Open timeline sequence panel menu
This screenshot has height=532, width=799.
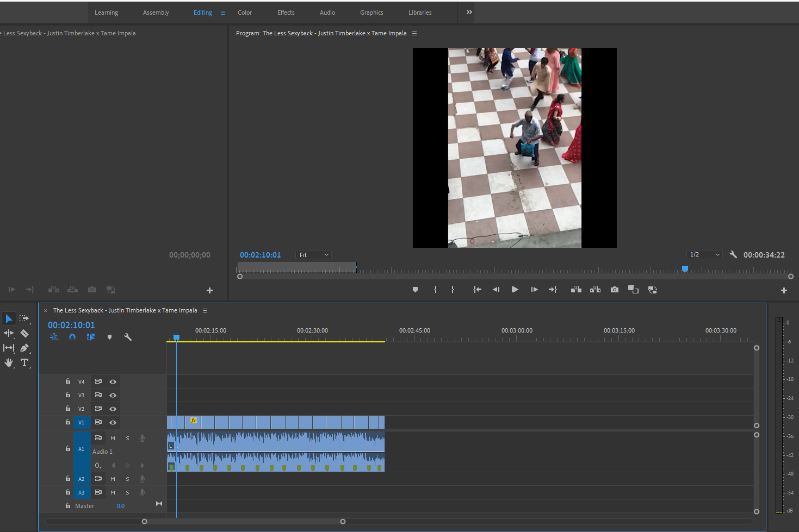(205, 310)
